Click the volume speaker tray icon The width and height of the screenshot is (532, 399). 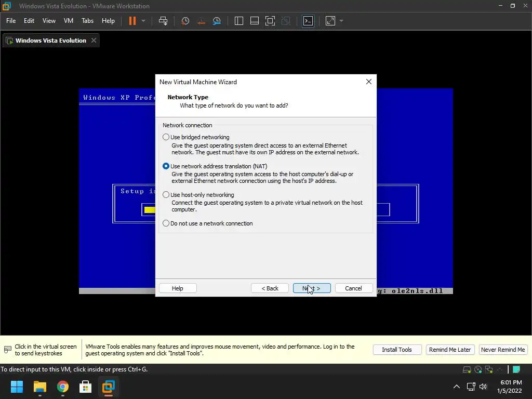click(483, 387)
